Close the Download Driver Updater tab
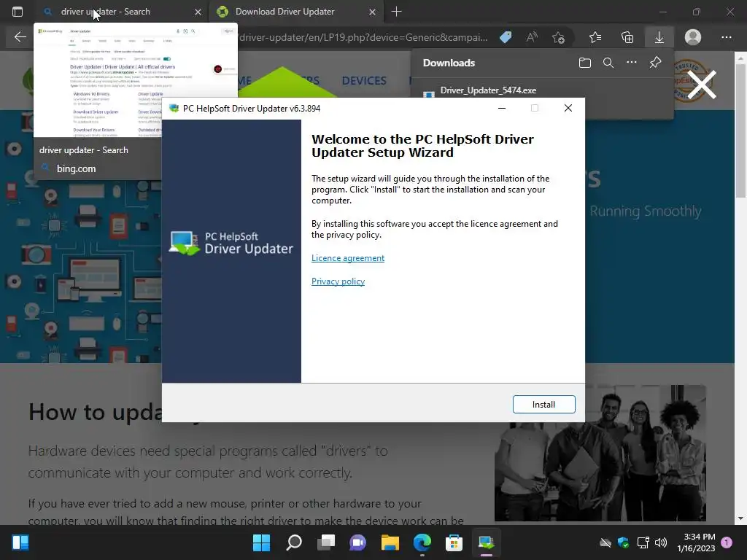747x560 pixels. [x=372, y=12]
